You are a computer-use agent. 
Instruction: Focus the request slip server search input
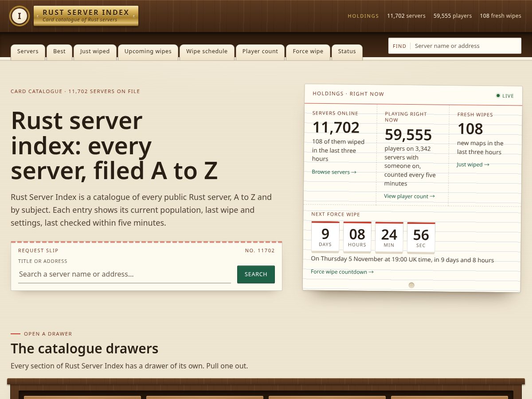coord(125,274)
